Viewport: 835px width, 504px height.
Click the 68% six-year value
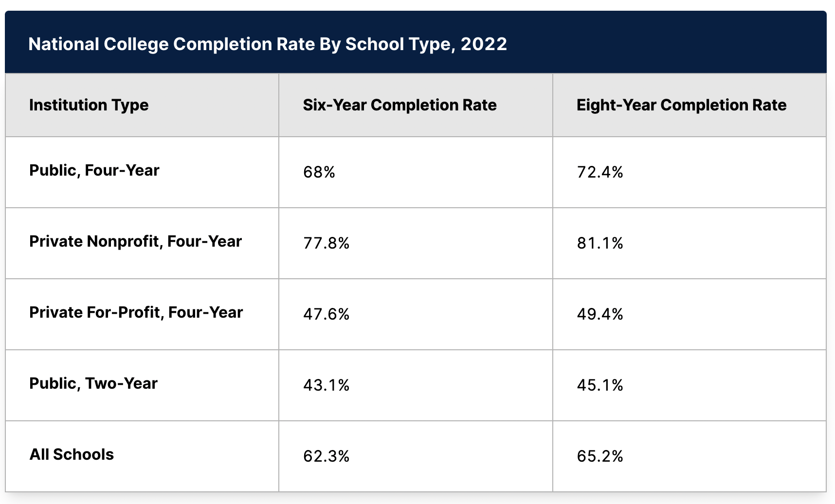(x=319, y=172)
